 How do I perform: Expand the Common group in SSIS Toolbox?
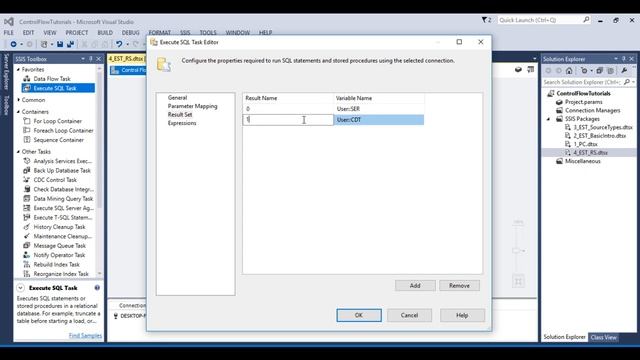tap(18, 100)
